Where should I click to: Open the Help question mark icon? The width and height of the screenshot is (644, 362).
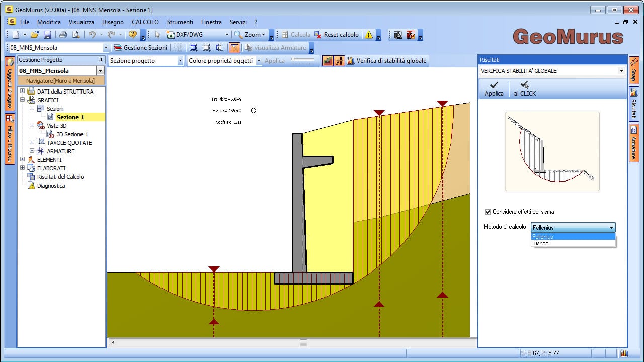click(x=133, y=35)
